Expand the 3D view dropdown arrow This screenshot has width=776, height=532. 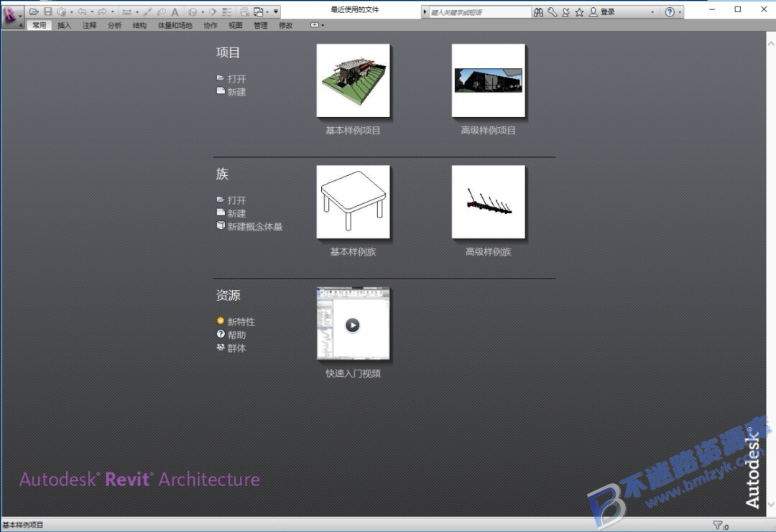pyautogui.click(x=203, y=11)
